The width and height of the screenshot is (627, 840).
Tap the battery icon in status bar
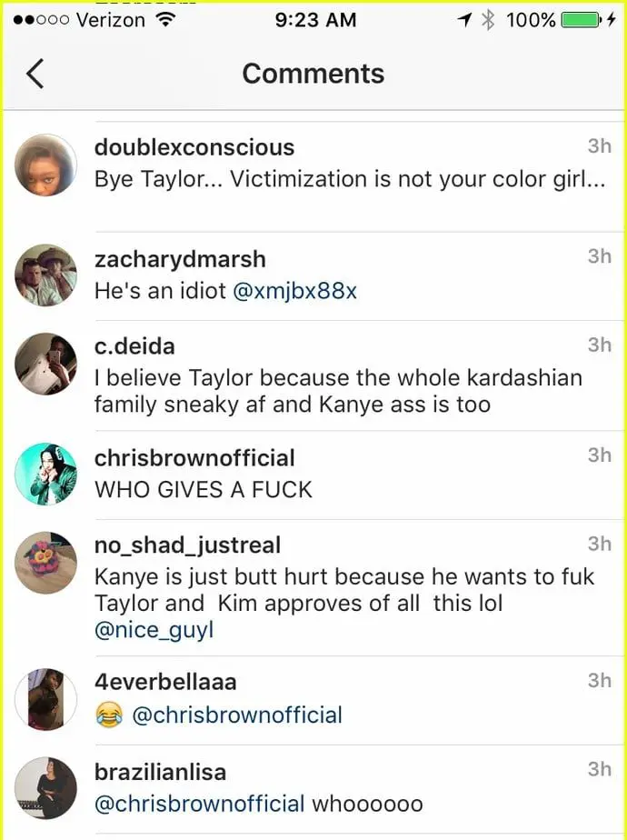[x=581, y=20]
